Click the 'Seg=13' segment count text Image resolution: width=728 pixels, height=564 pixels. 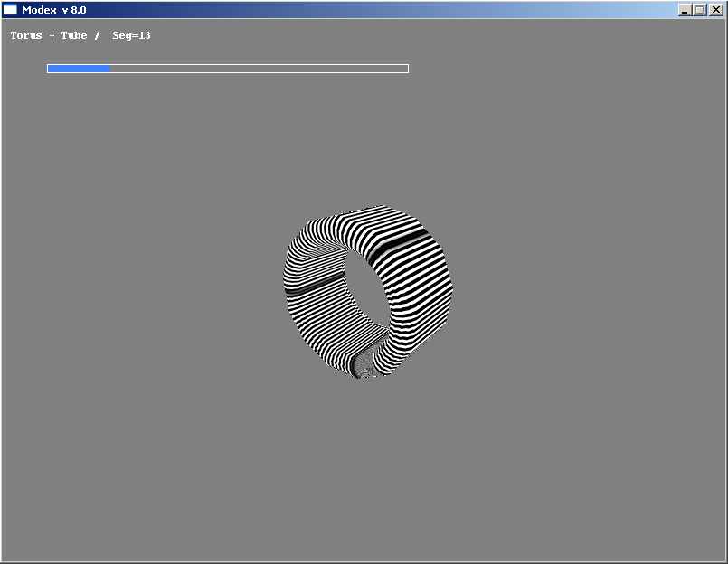pyautogui.click(x=131, y=35)
